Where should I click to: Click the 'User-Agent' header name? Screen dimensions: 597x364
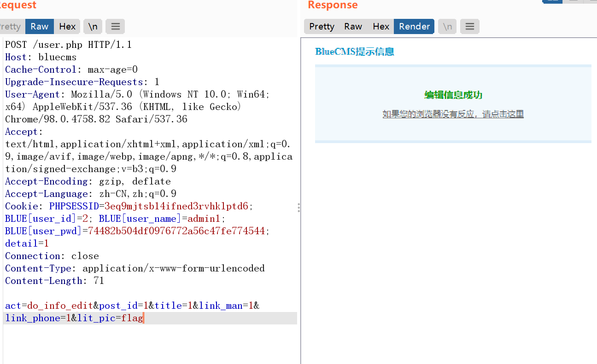(33, 94)
